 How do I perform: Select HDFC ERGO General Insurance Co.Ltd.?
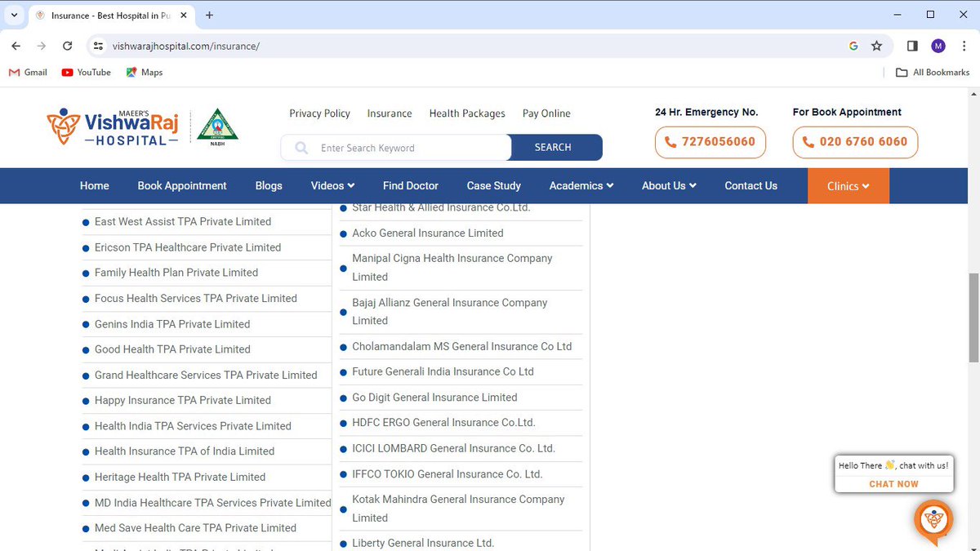click(x=443, y=422)
